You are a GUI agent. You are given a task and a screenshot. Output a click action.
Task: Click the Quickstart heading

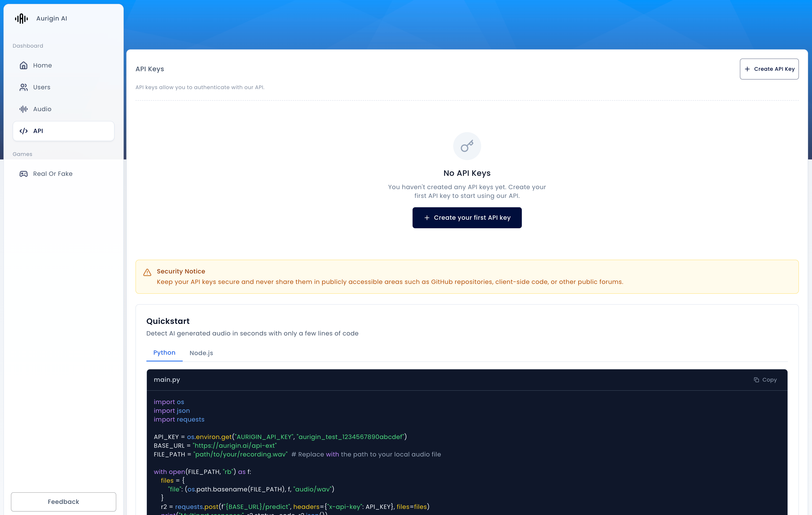[168, 321]
